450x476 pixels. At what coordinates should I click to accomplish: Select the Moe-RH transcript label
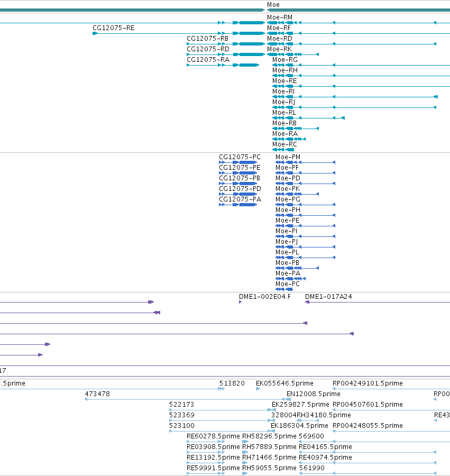point(285,70)
